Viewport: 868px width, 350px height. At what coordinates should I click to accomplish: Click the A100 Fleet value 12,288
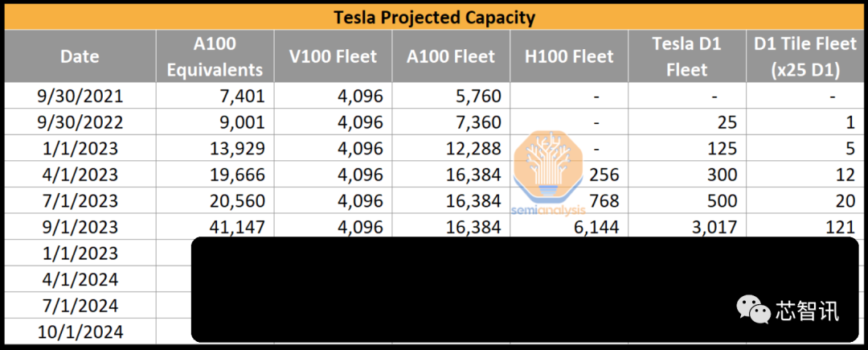tap(451, 148)
